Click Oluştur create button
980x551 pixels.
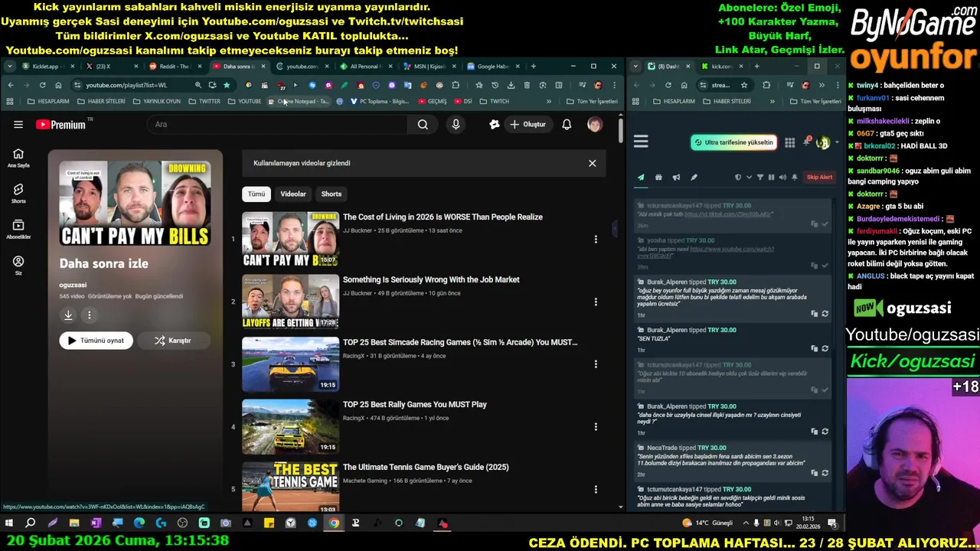528,124
